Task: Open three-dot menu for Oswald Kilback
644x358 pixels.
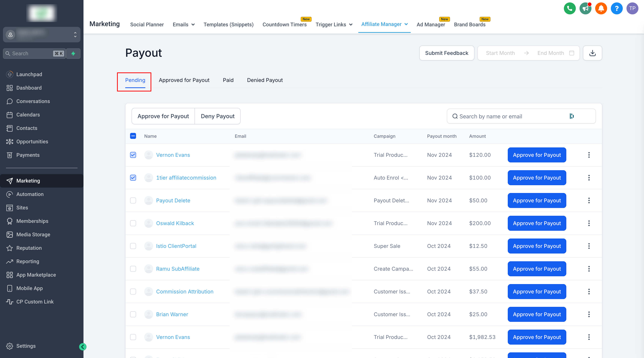Action: coord(589,223)
